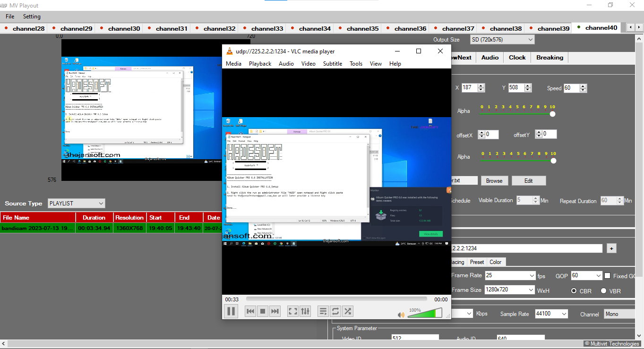Image resolution: width=644 pixels, height=349 pixels.
Task: Click the Duration column header
Action: point(94,217)
